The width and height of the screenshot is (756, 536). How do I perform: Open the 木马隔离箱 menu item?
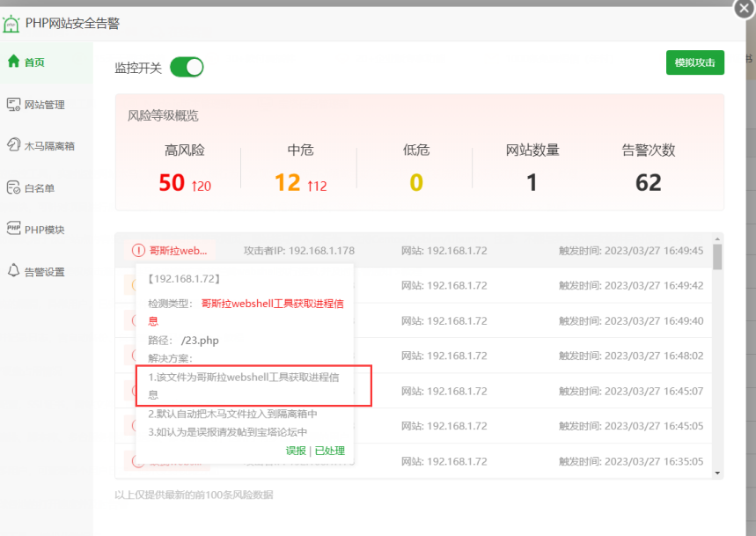tap(49, 146)
